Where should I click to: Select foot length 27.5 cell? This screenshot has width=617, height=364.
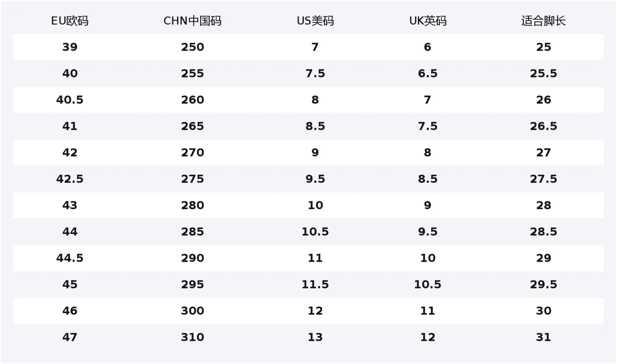543,179
